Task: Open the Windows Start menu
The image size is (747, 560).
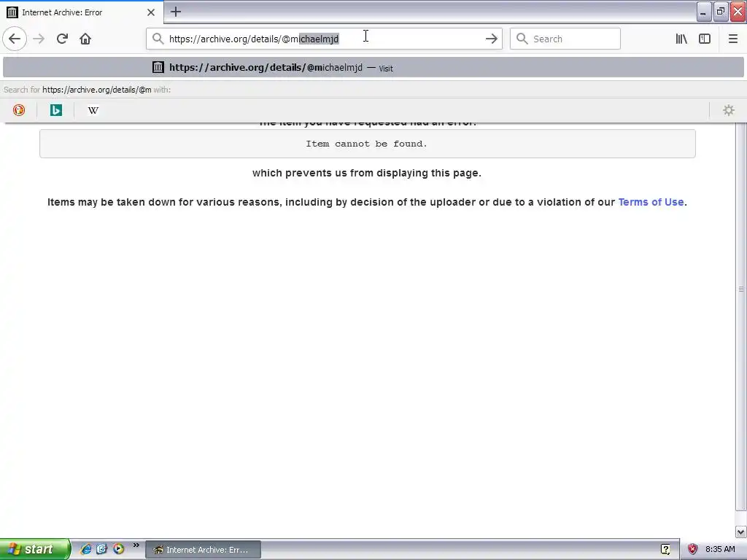Action: click(x=34, y=549)
